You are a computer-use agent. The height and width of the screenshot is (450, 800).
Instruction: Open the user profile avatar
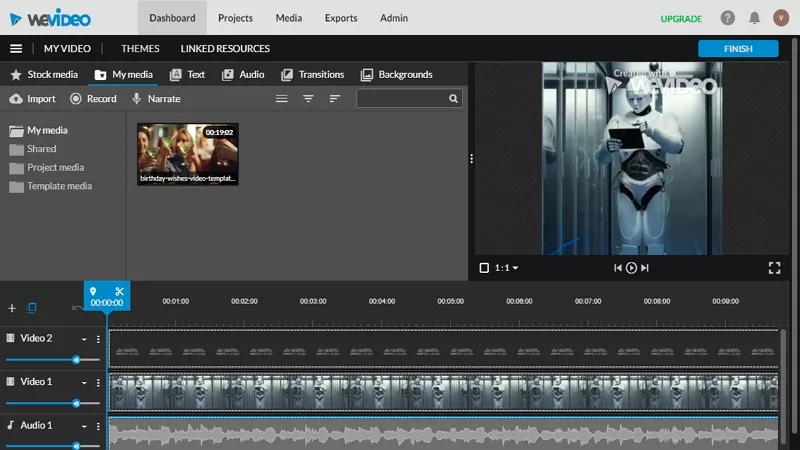[x=781, y=18]
